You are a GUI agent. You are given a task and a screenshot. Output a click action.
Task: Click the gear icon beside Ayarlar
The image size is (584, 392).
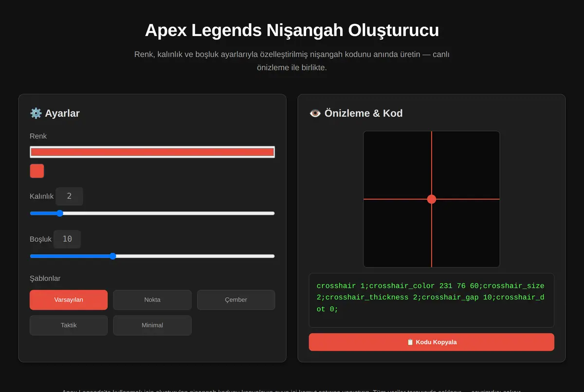click(x=36, y=113)
